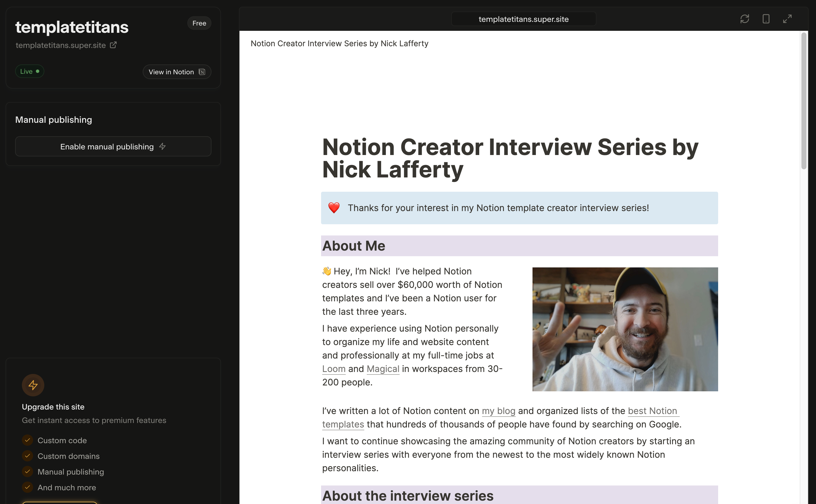Toggle the Custom code checkmark
The width and height of the screenshot is (816, 504).
(27, 440)
